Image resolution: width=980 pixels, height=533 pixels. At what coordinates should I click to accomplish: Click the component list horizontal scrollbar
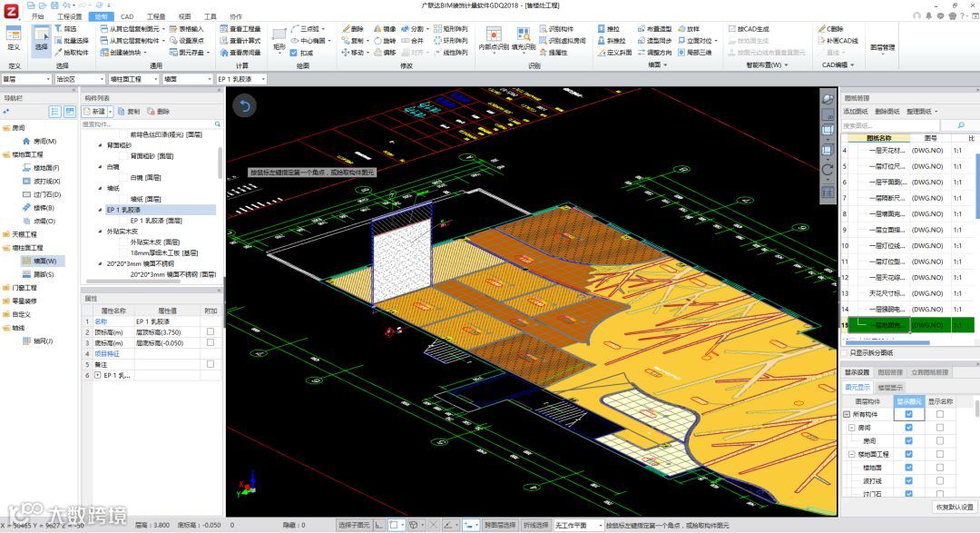pyautogui.click(x=133, y=281)
